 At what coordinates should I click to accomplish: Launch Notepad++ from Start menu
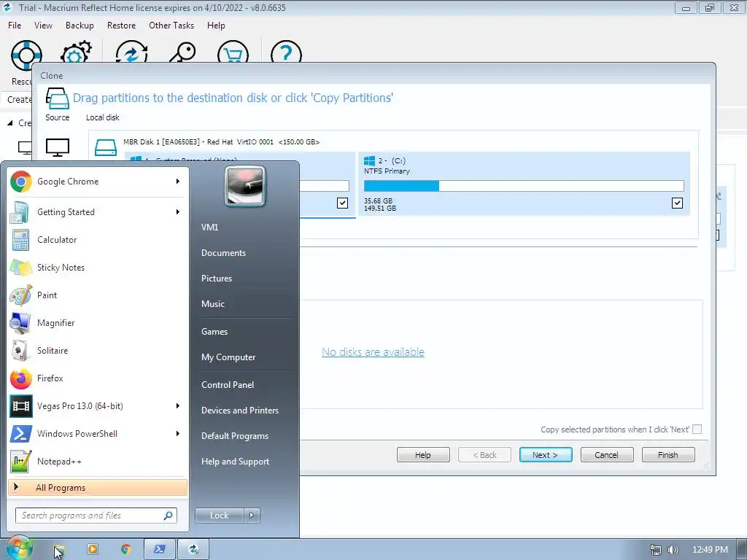pos(98,461)
